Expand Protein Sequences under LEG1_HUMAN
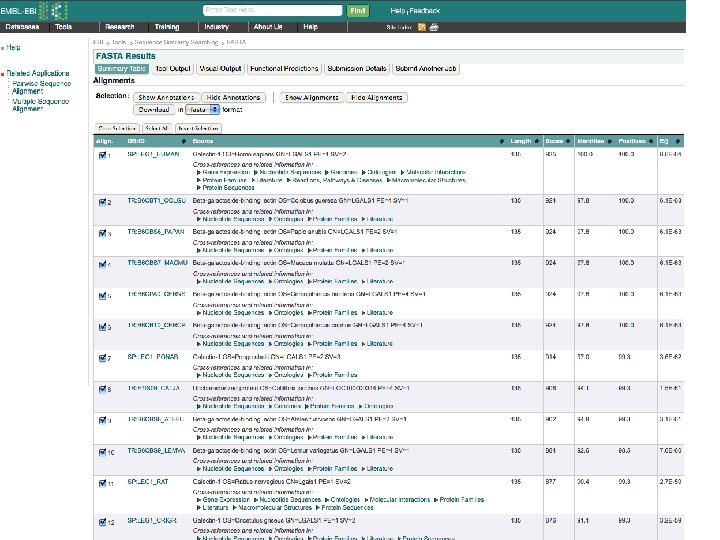The height and width of the screenshot is (540, 720). (x=225, y=188)
